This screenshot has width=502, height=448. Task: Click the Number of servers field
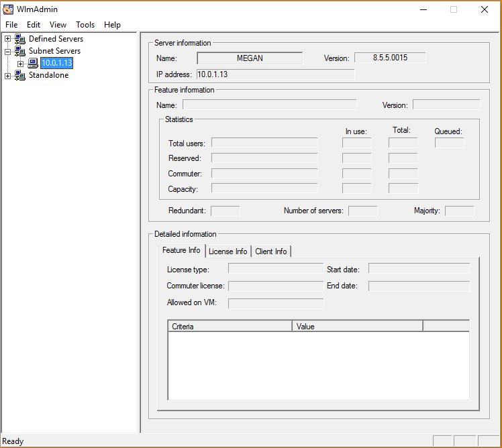[x=362, y=211]
